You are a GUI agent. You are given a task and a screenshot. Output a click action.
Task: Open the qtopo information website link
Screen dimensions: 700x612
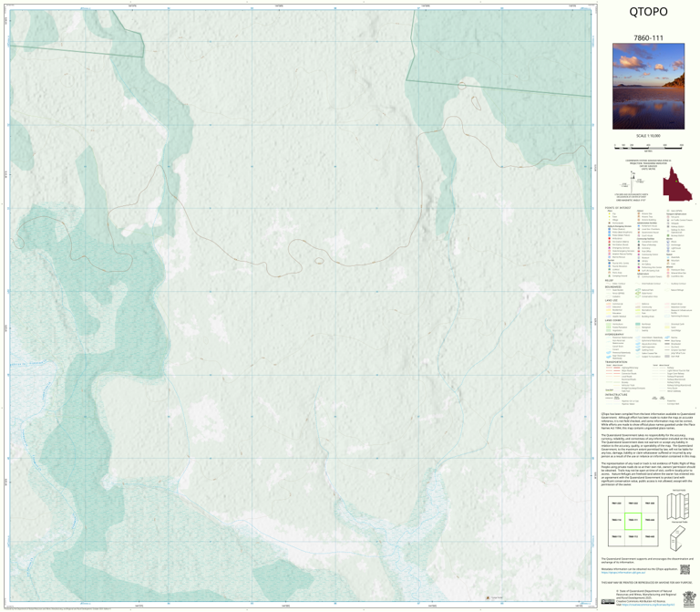(623, 572)
